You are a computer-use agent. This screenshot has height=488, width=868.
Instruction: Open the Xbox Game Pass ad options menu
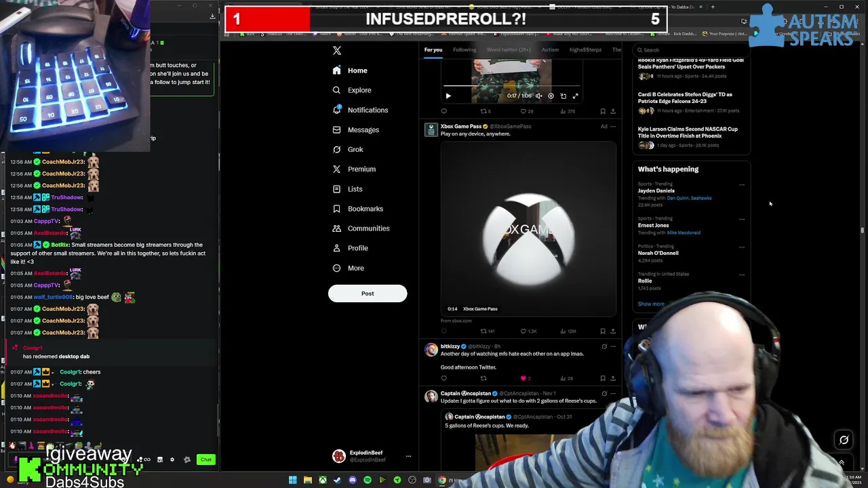613,126
